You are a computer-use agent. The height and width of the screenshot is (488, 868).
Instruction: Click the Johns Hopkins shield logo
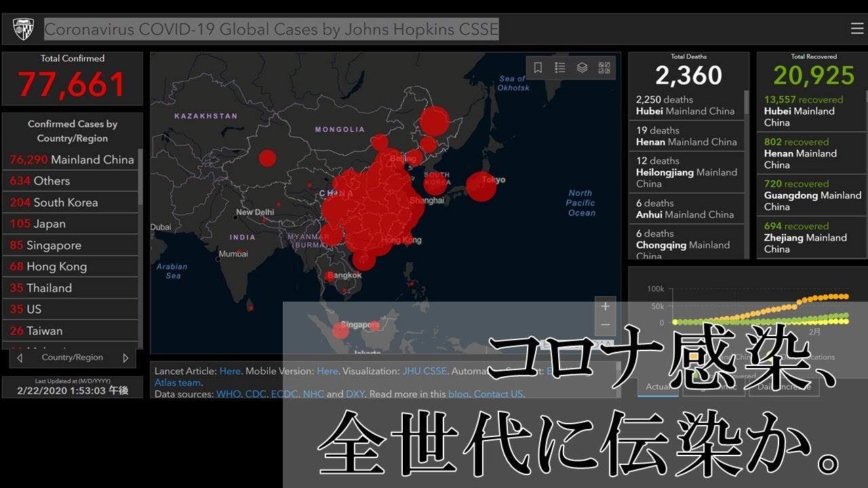point(23,29)
